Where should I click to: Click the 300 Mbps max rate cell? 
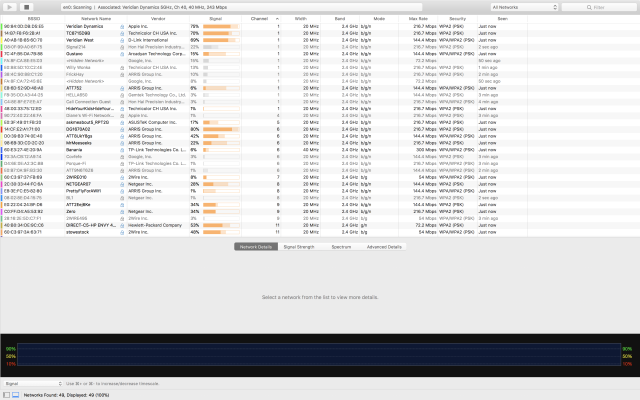tap(427, 150)
